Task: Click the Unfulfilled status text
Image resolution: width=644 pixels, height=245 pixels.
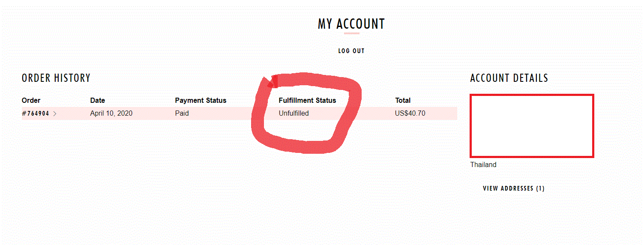Action: click(294, 114)
